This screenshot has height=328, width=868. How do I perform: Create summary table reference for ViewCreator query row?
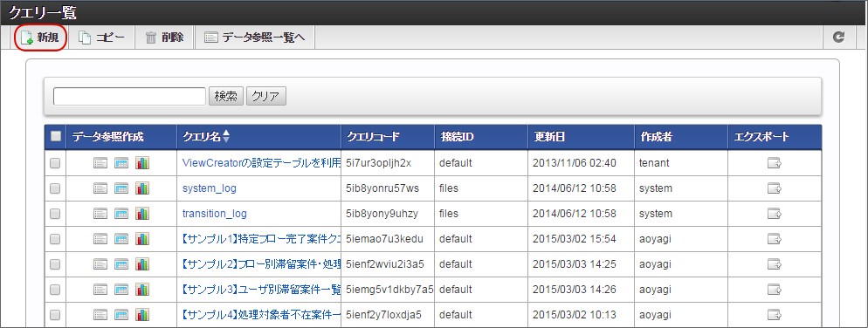pyautogui.click(x=121, y=163)
